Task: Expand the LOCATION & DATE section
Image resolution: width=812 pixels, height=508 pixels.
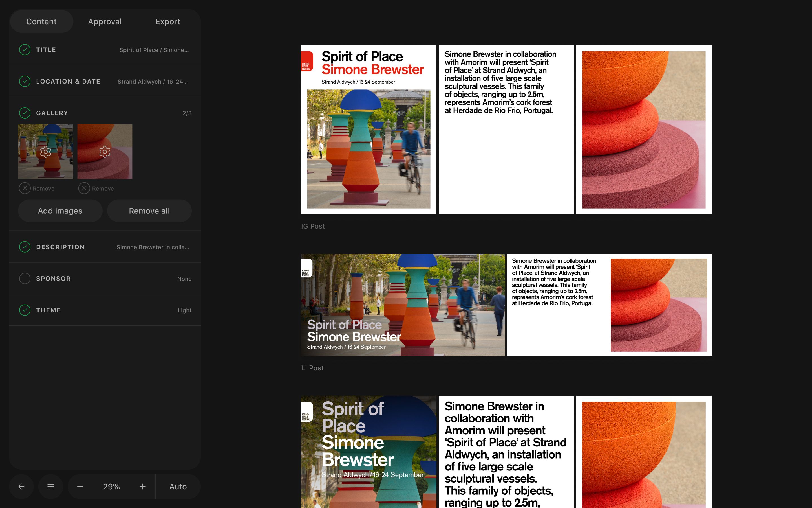Action: click(105, 81)
